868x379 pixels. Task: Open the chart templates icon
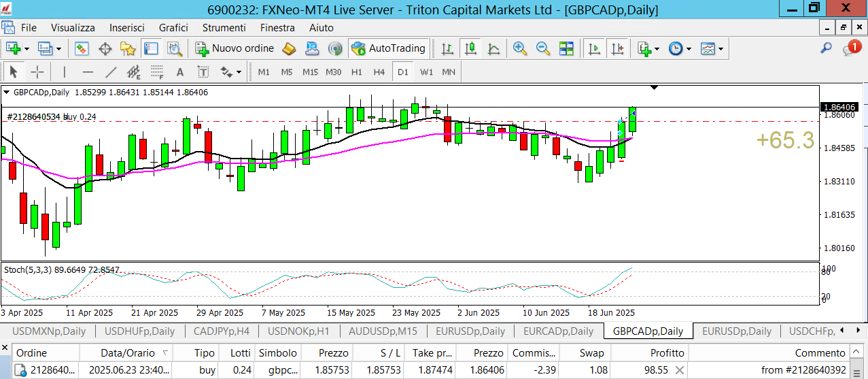tap(708, 48)
